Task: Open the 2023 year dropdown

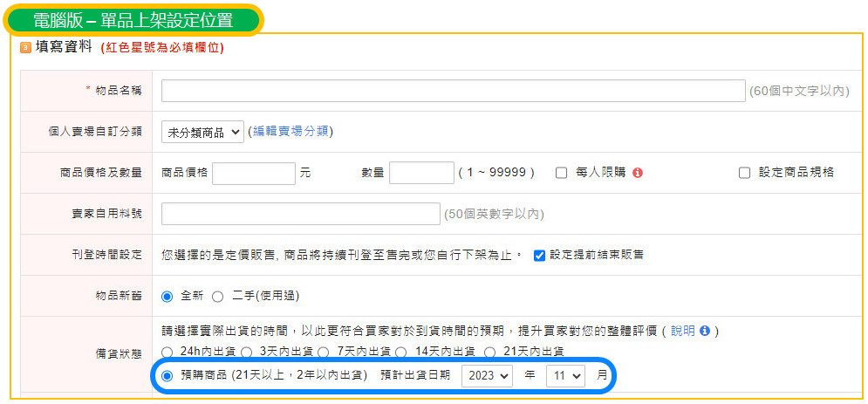Action: tap(487, 377)
